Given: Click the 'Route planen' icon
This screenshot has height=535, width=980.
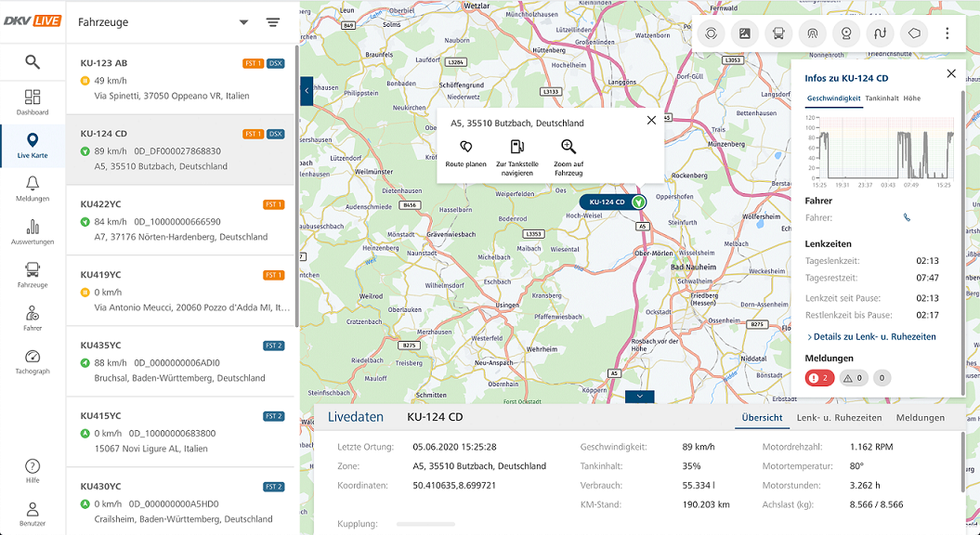Looking at the screenshot, I should point(465,147).
